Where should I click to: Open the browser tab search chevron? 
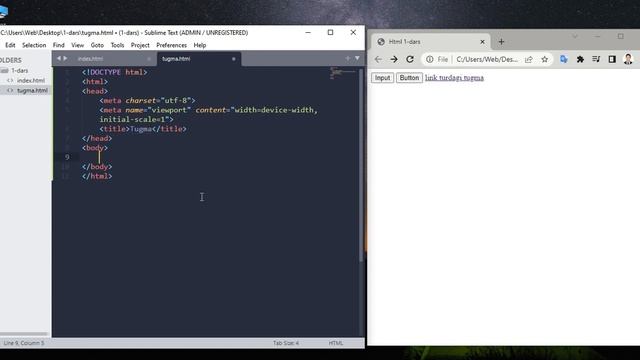[x=575, y=36]
